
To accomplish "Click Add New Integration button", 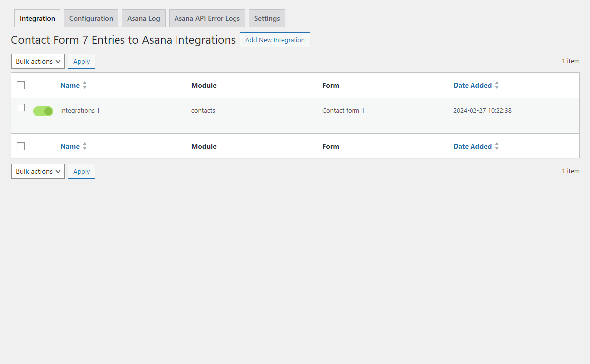I will click(275, 40).
